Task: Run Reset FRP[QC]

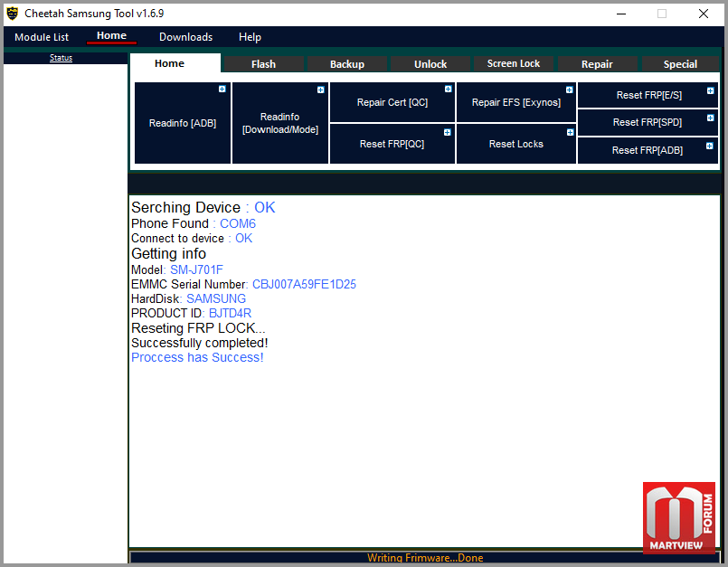Action: [x=392, y=144]
